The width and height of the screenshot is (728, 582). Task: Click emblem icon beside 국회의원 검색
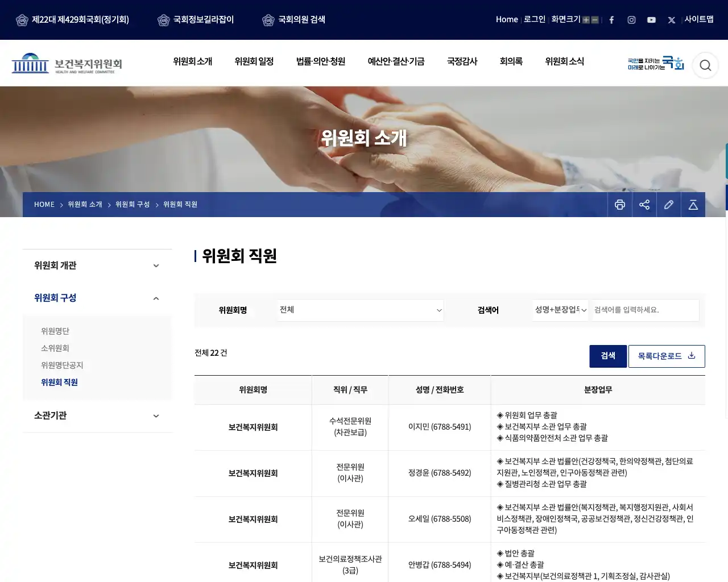click(x=268, y=20)
